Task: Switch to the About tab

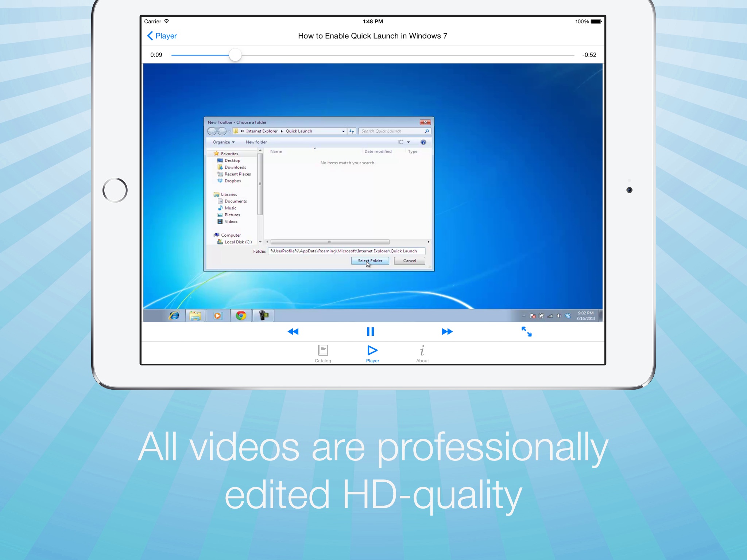Action: [x=422, y=354]
